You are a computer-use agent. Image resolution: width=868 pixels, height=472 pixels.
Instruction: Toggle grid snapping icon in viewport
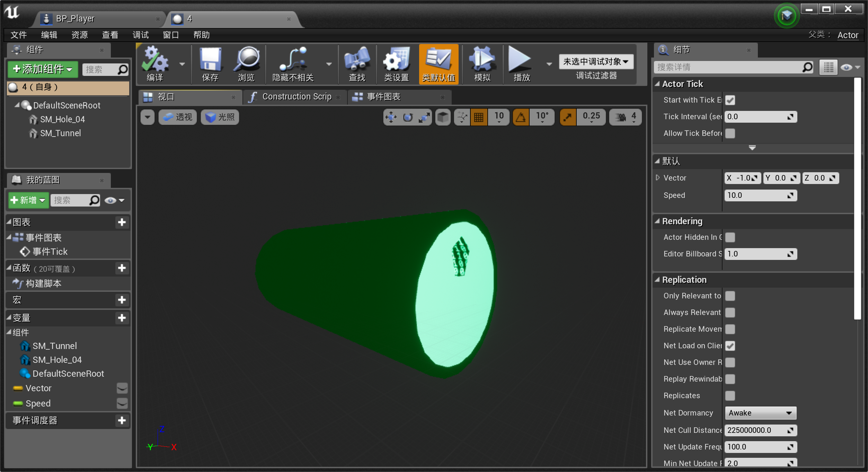pyautogui.click(x=479, y=117)
